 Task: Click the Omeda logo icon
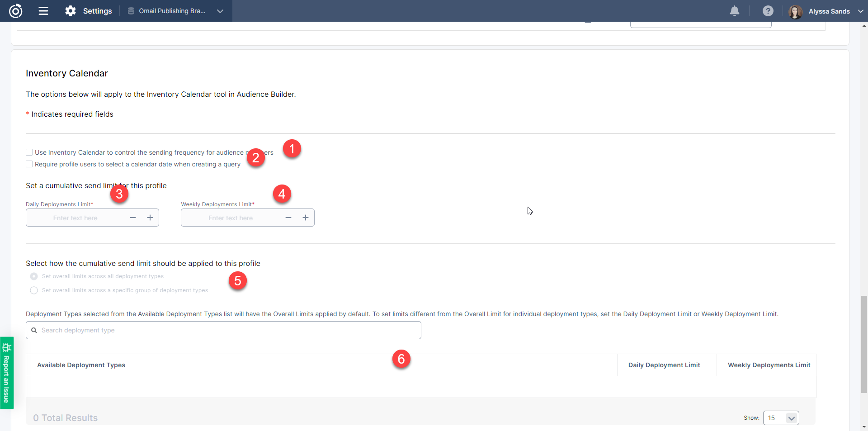point(15,11)
